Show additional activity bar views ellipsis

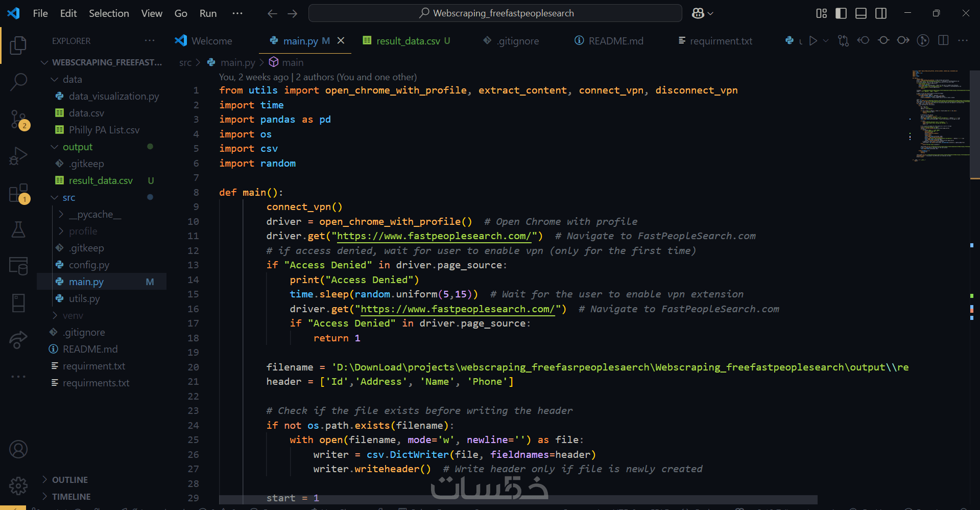[18, 377]
